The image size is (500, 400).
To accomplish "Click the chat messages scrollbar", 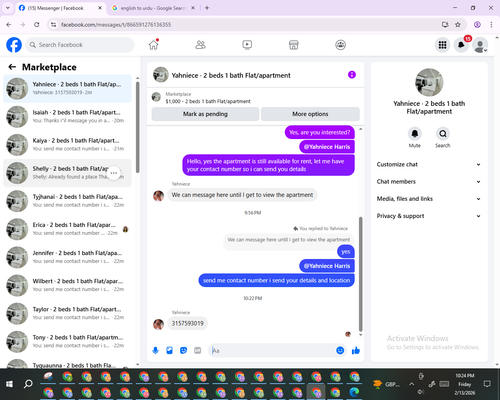I will (360, 274).
